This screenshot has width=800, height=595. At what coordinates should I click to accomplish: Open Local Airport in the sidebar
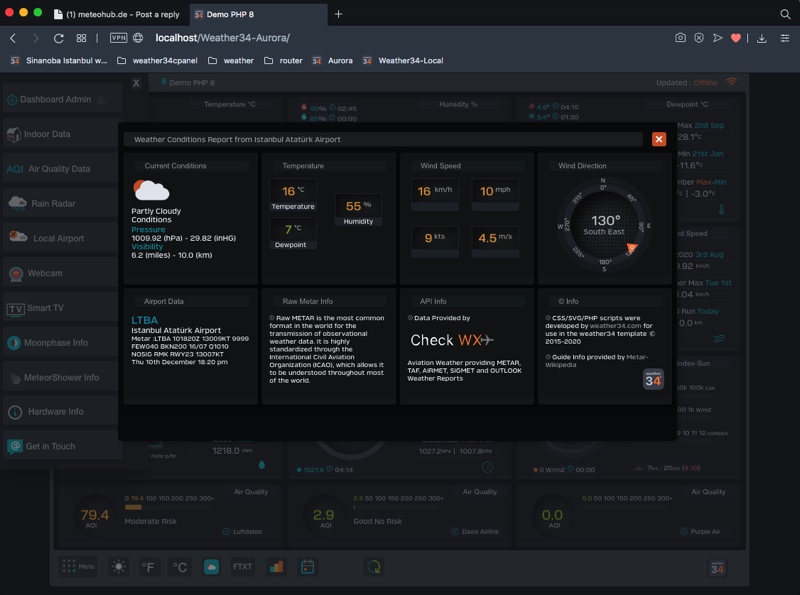[x=62, y=238]
